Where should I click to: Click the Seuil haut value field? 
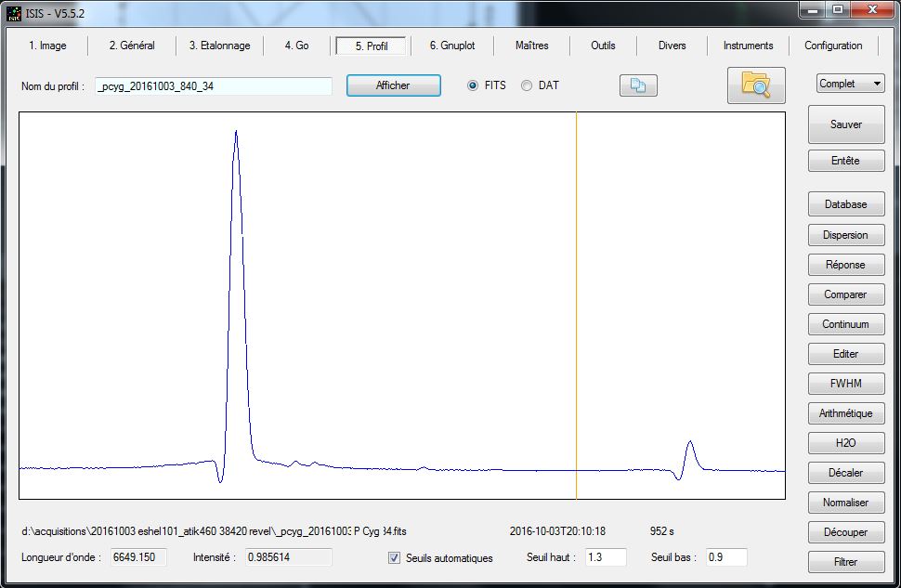(606, 557)
